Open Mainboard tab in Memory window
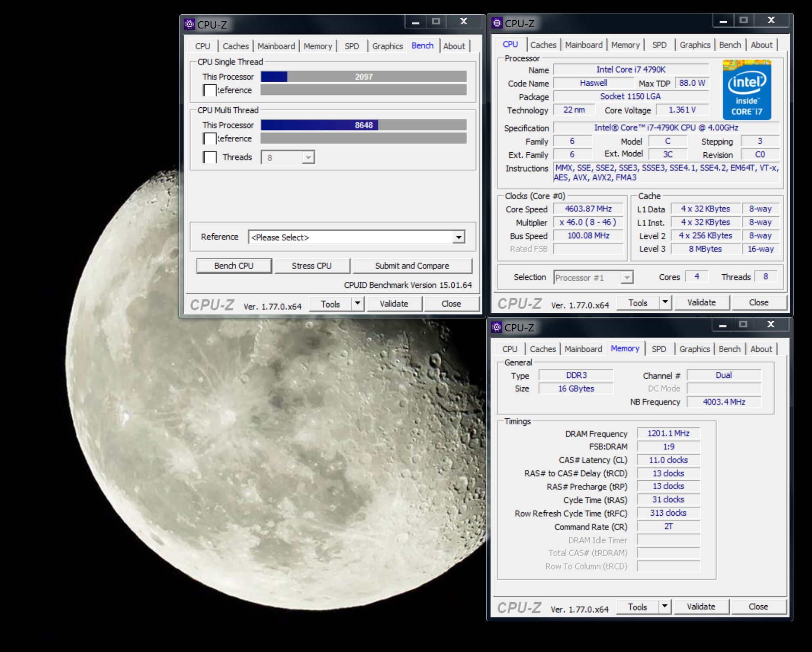 tap(583, 349)
